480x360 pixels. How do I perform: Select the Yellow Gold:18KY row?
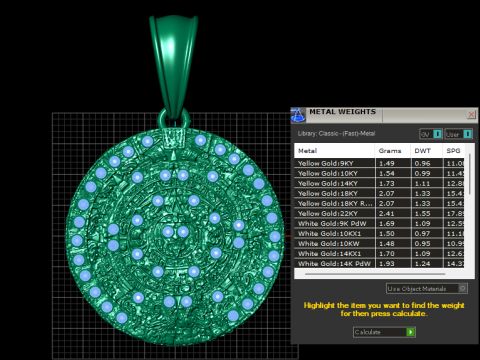pyautogui.click(x=379, y=193)
